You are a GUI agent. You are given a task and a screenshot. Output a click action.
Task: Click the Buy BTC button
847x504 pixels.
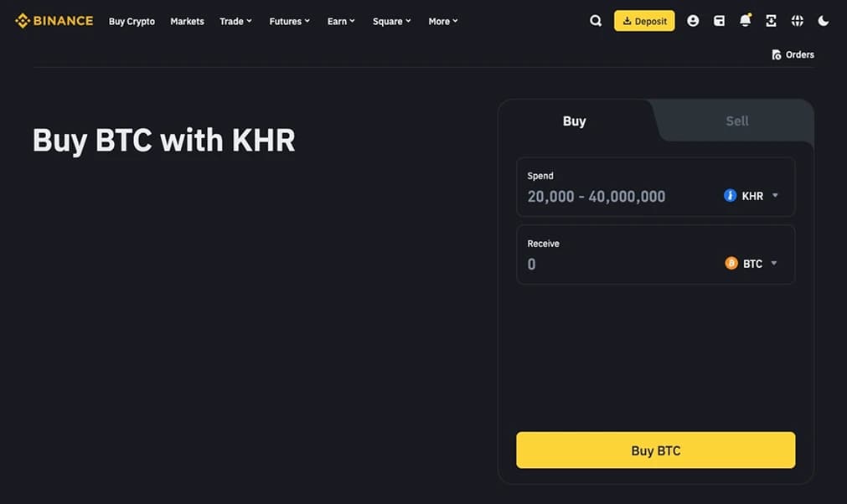[655, 450]
